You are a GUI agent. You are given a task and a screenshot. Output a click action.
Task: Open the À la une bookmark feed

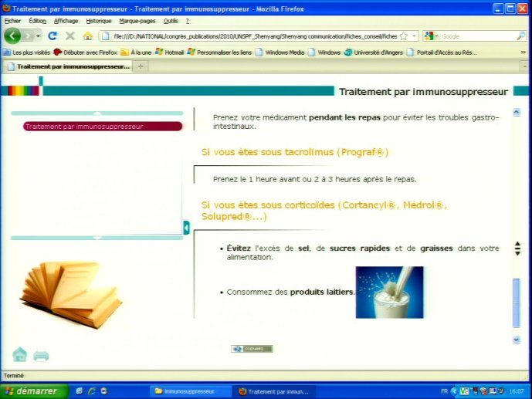point(136,52)
